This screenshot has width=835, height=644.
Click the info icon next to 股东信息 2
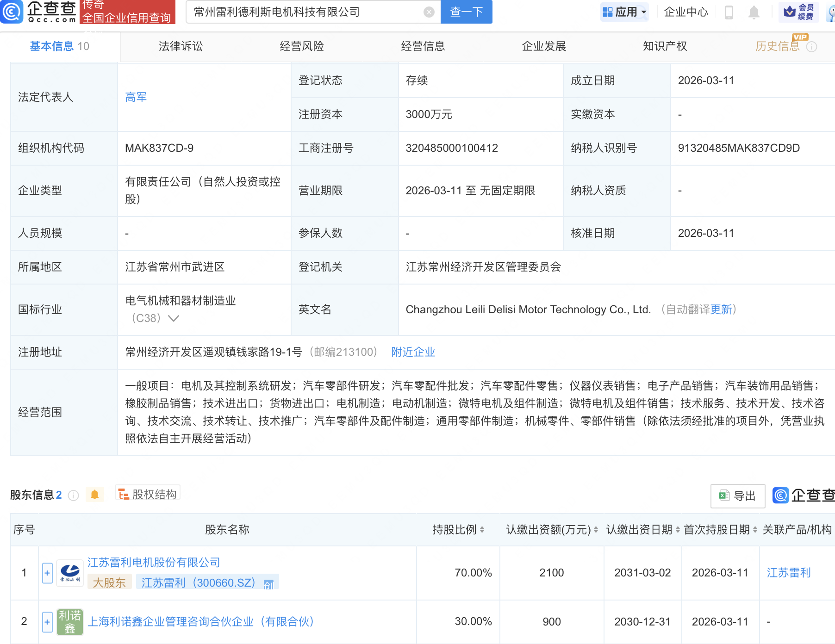[x=73, y=496]
